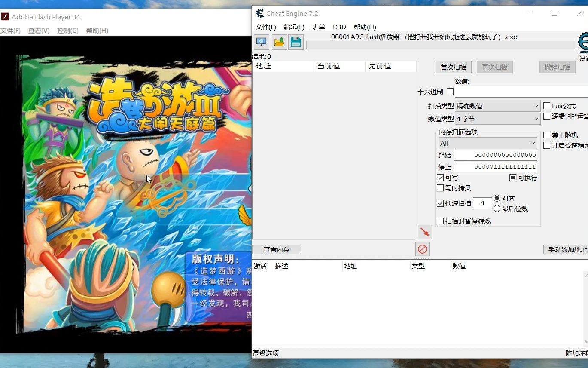Open the 表单 menu
The width and height of the screenshot is (588, 368).
pyautogui.click(x=319, y=27)
